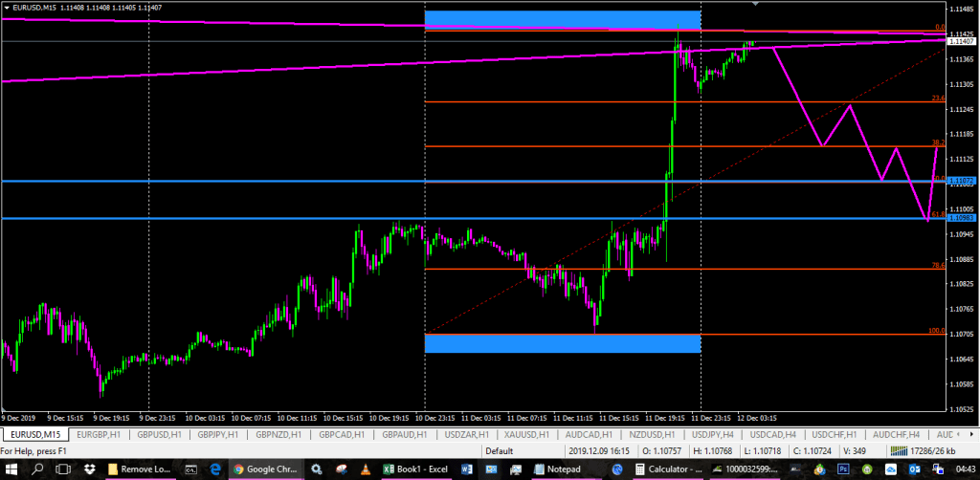Viewport: 980px width, 480px height.
Task: Open the Windows Start menu
Action: pyautogui.click(x=11, y=469)
